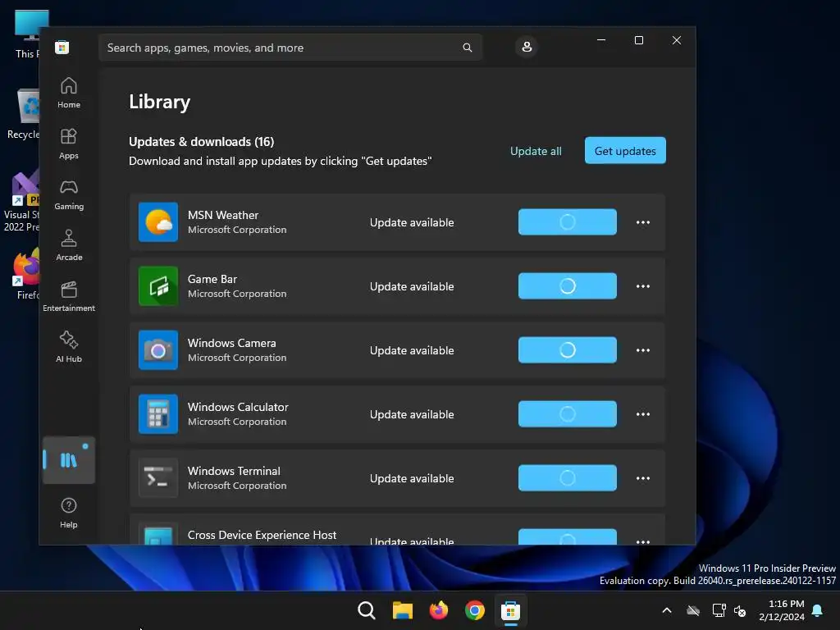The width and height of the screenshot is (840, 630).
Task: Launch Firefox from the taskbar
Action: pyautogui.click(x=439, y=610)
